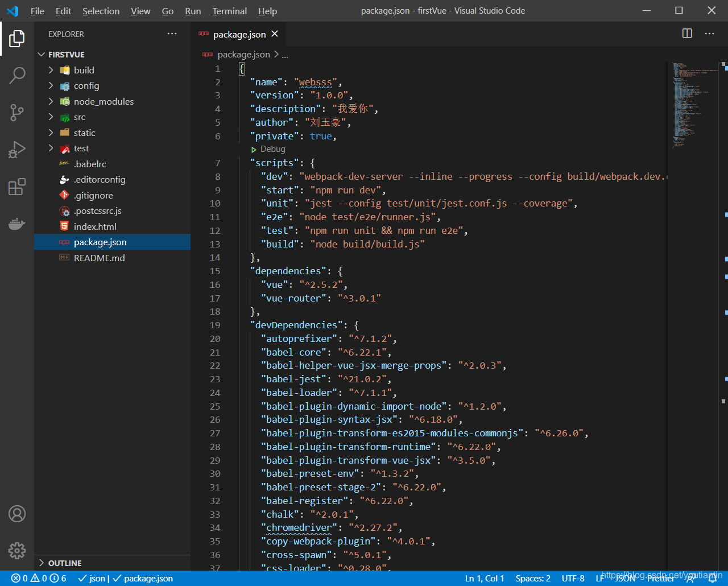Open the Run menu

(193, 11)
